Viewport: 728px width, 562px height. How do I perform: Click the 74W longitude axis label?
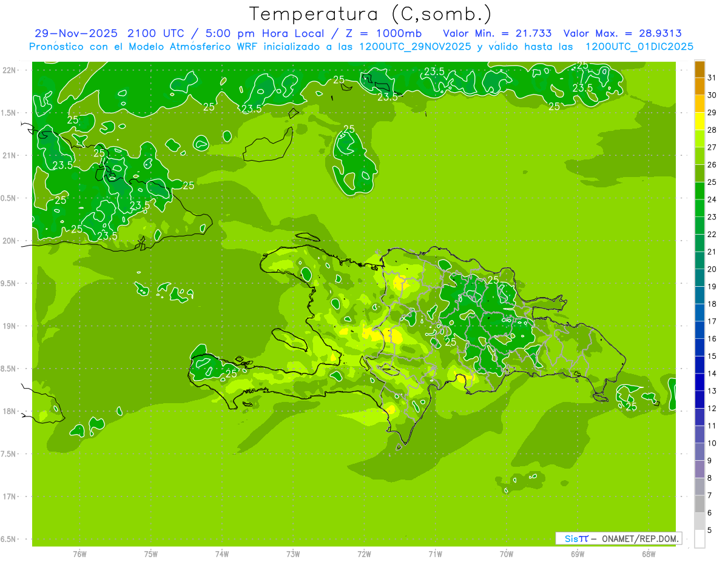pyautogui.click(x=222, y=554)
